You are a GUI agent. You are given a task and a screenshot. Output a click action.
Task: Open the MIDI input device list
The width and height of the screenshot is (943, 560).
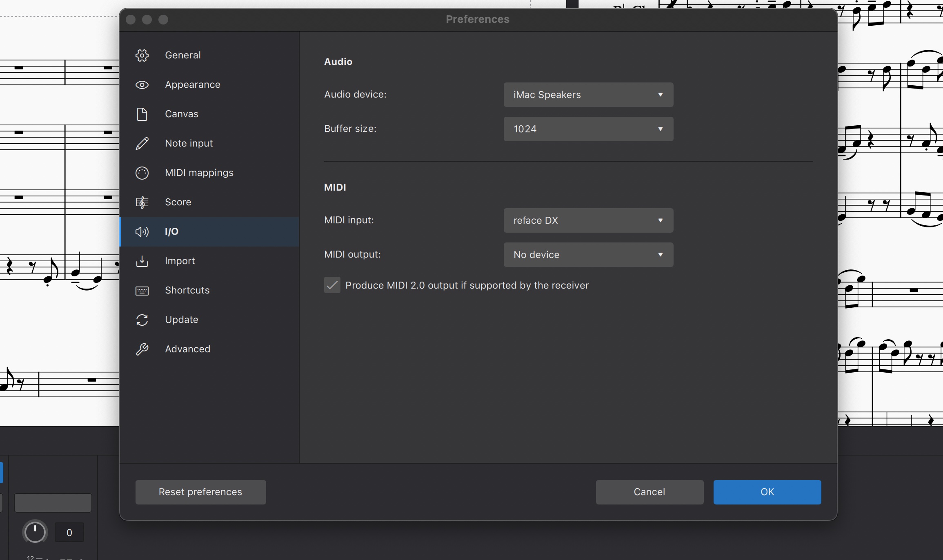point(588,220)
